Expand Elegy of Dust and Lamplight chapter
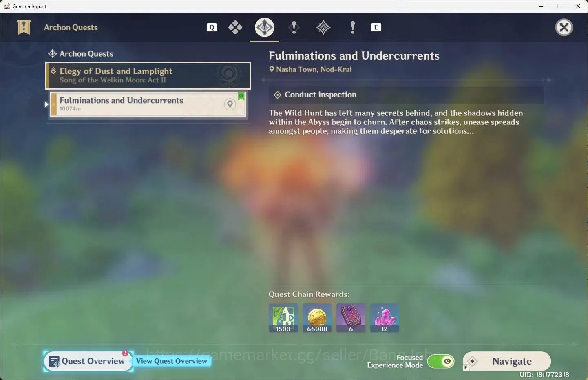This screenshot has height=380, width=588. click(x=148, y=75)
